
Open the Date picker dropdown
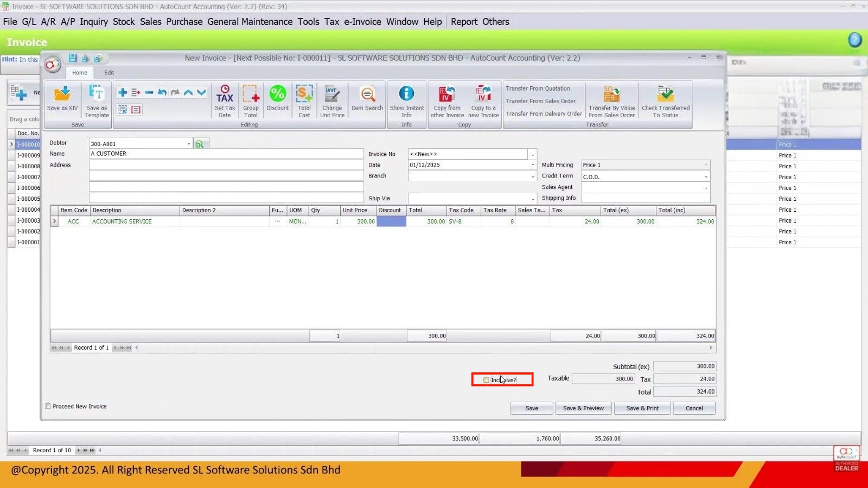click(x=533, y=165)
